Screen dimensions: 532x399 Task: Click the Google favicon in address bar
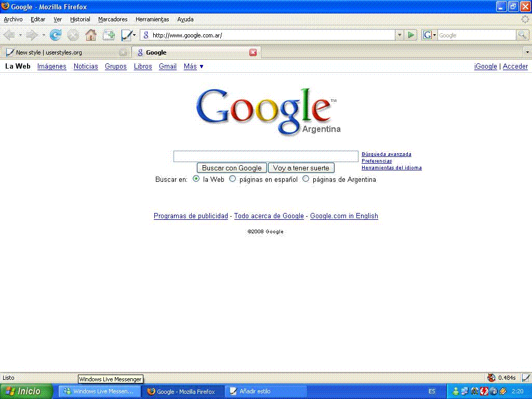point(146,35)
